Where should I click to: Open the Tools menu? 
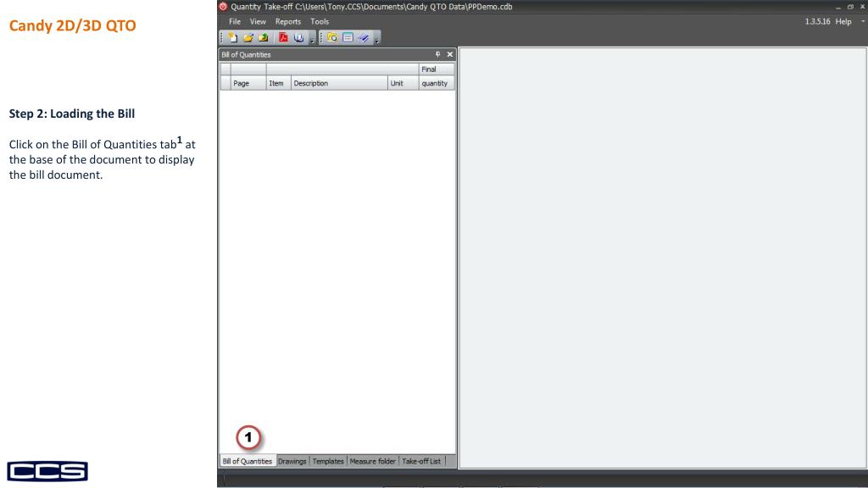click(320, 21)
